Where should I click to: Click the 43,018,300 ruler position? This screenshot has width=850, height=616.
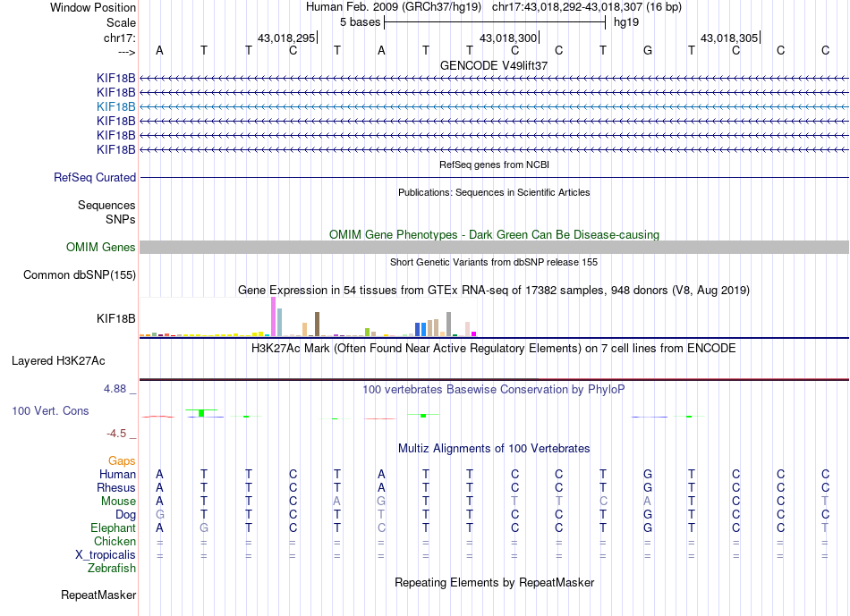click(x=508, y=38)
